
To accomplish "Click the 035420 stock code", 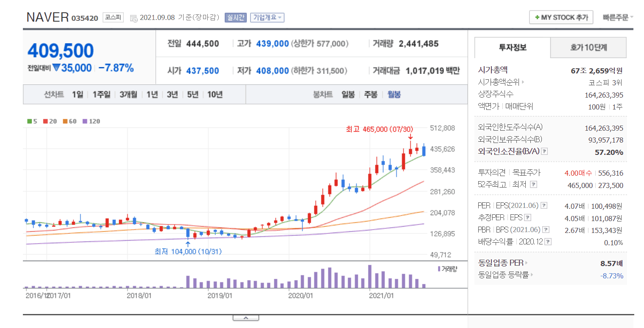I will 85,18.
